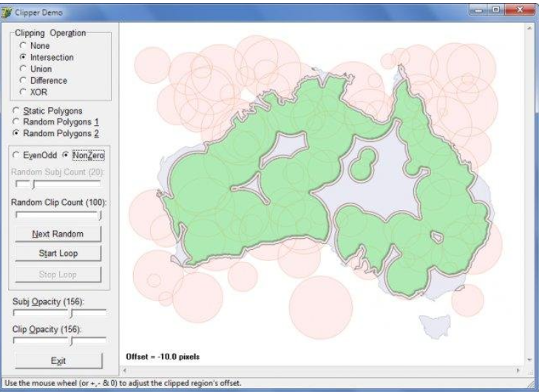Select Random Polygons 2 option

[16, 132]
